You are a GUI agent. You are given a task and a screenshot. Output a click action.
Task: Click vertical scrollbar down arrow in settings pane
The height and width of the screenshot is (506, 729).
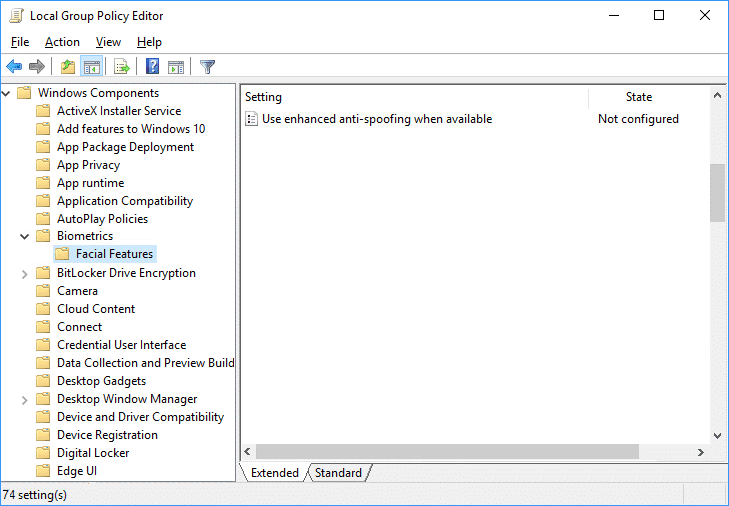717,436
